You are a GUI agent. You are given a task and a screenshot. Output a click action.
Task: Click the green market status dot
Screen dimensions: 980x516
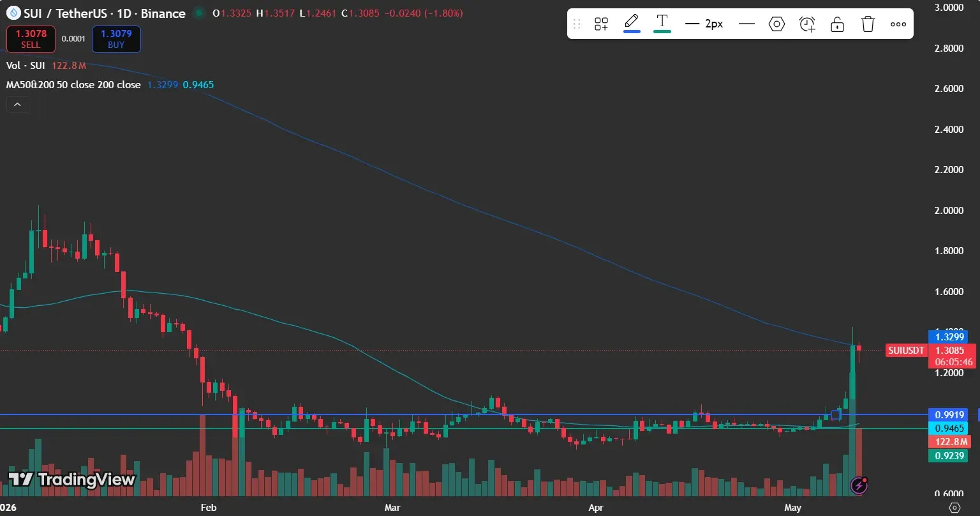(199, 13)
